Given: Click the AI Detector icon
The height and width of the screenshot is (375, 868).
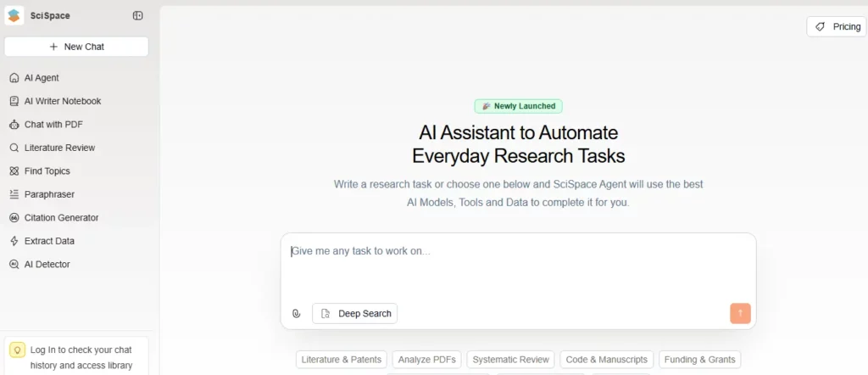Looking at the screenshot, I should coord(14,265).
